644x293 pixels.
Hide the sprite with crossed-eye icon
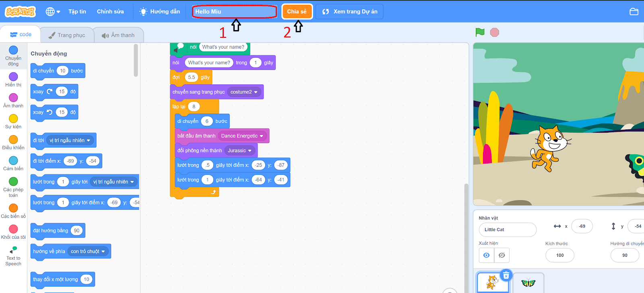coord(502,255)
